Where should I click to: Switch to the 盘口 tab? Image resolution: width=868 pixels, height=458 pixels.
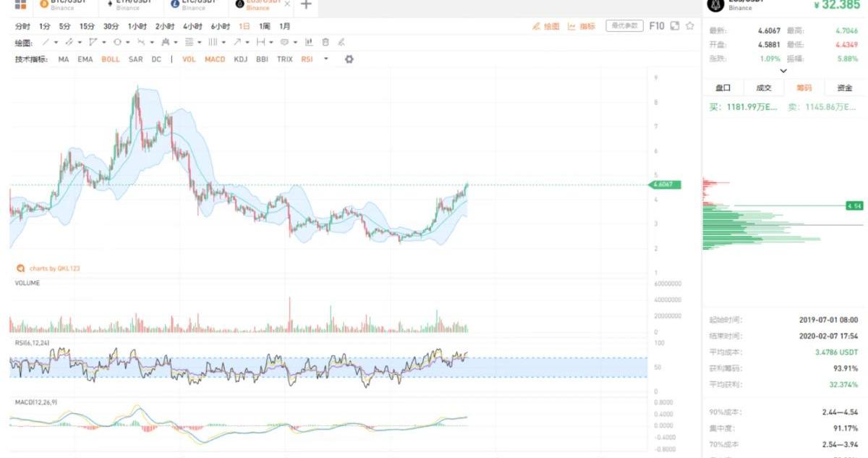pos(723,88)
